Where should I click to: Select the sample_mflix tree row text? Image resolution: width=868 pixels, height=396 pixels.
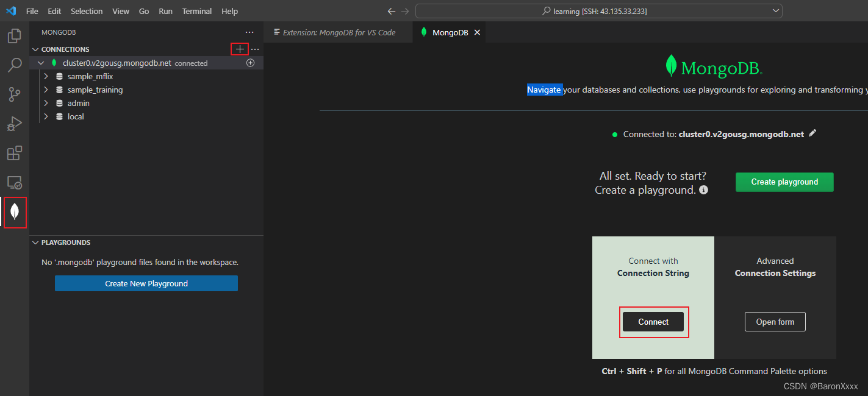[90, 77]
